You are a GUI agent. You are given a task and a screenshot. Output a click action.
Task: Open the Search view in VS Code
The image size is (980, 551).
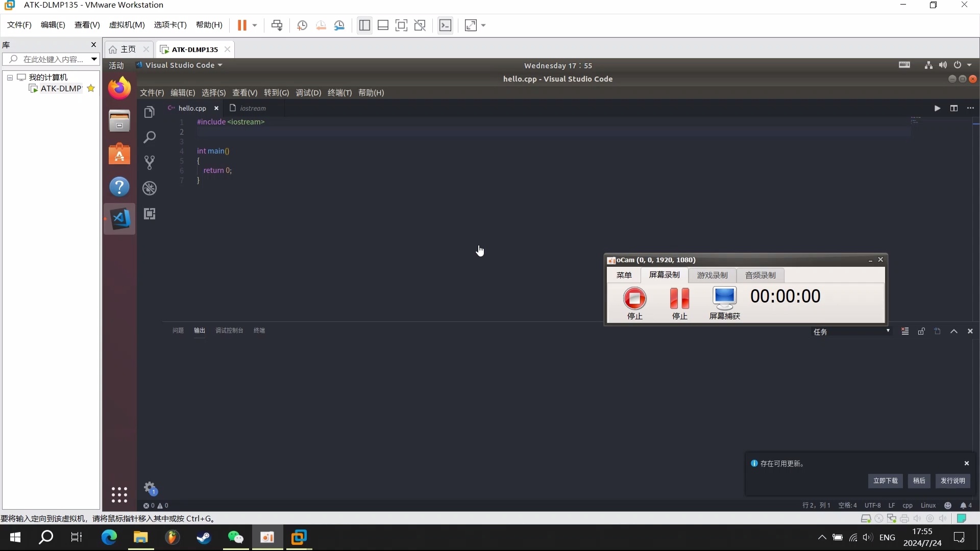[149, 137]
